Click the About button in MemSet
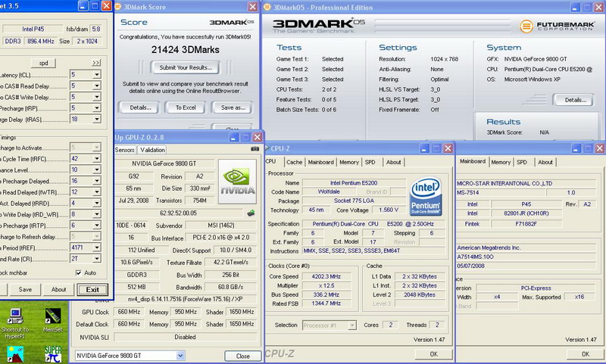 coord(59,290)
